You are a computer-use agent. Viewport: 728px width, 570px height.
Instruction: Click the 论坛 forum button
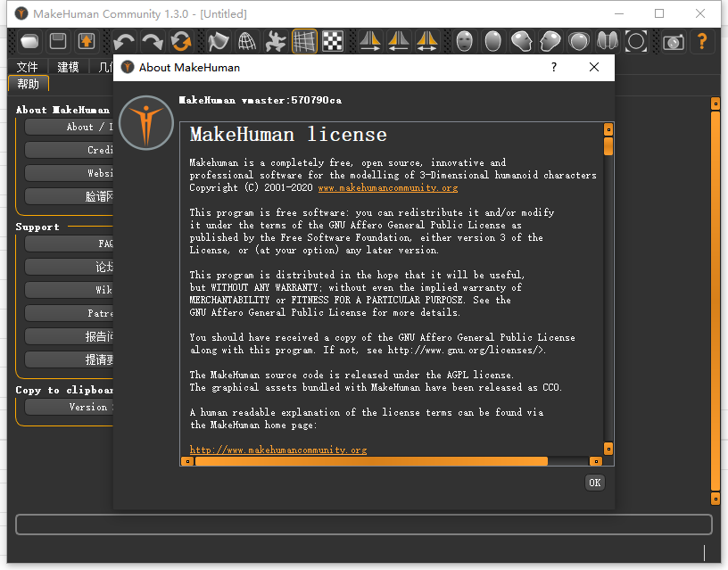pos(69,267)
